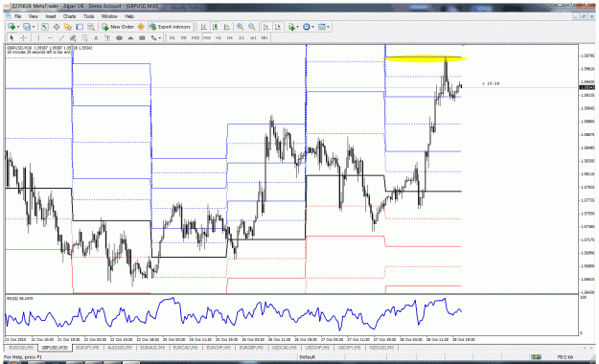Image resolution: width=599 pixels, height=364 pixels.
Task: Open the Charts menu
Action: click(x=70, y=16)
